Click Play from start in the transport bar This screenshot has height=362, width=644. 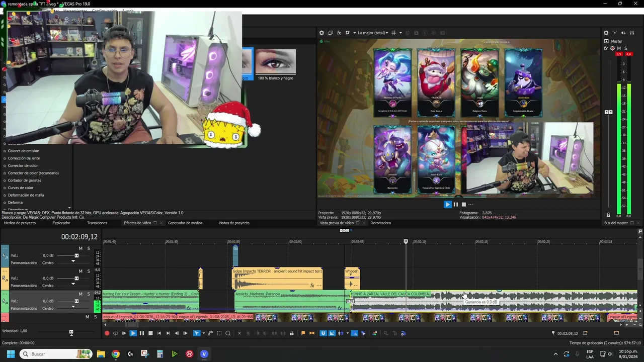[x=124, y=333]
